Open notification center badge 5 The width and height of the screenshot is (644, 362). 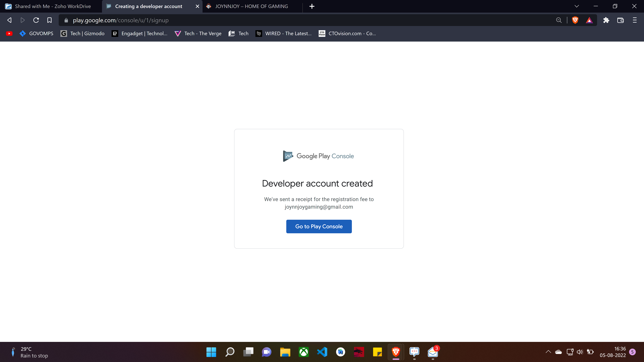[632, 352]
